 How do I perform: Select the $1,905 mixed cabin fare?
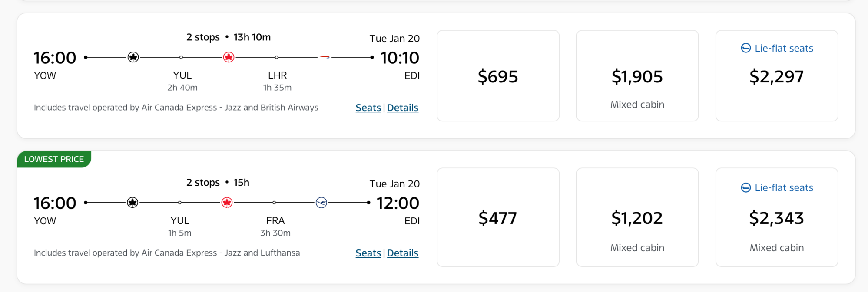(637, 76)
